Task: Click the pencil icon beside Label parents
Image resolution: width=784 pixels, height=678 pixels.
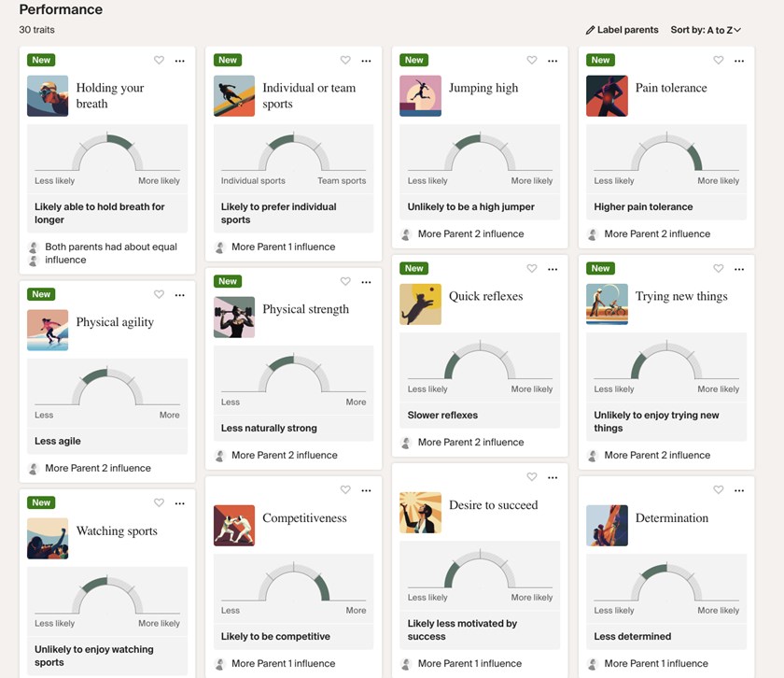Action: click(x=590, y=30)
